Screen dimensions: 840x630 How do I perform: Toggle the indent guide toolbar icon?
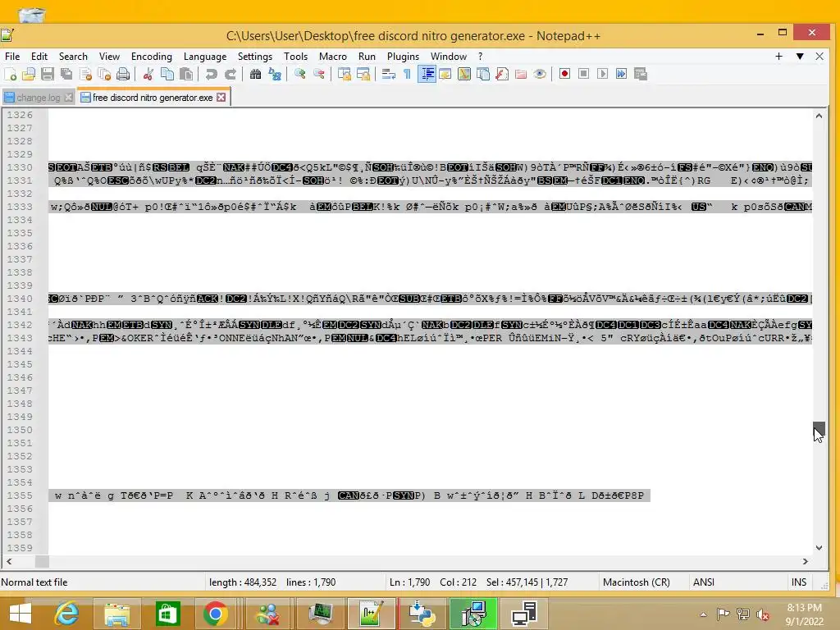click(x=427, y=74)
